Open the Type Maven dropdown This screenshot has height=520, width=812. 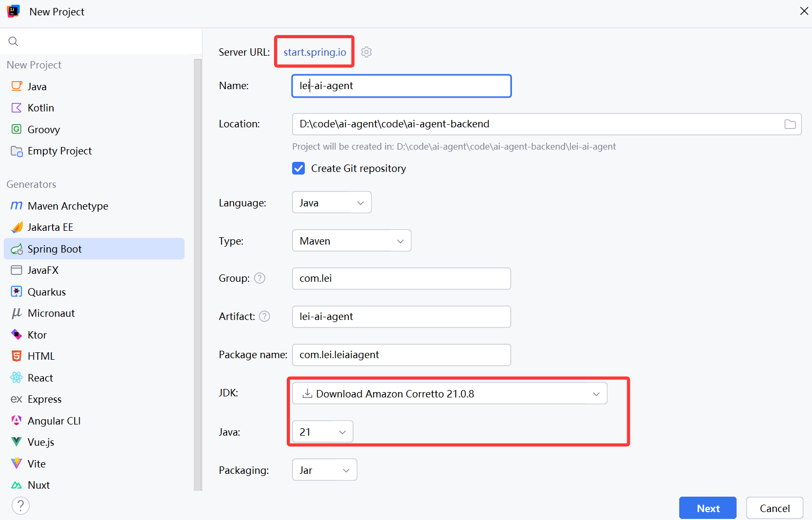pos(352,241)
